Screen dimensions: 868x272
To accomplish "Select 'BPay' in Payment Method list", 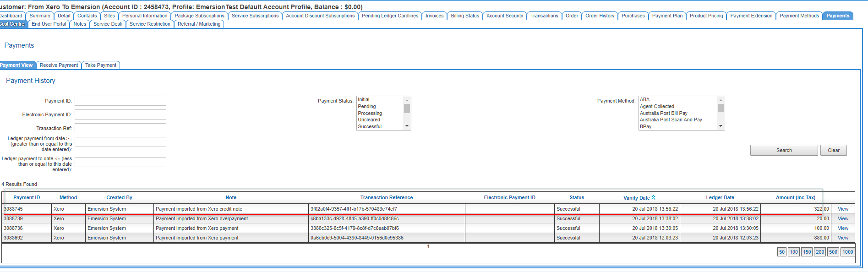I will [645, 127].
